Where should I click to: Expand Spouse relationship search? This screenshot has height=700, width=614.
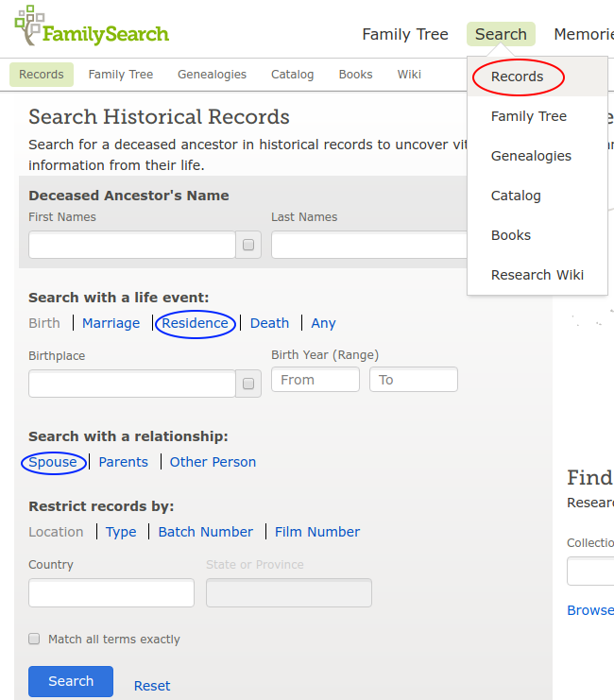tap(53, 462)
